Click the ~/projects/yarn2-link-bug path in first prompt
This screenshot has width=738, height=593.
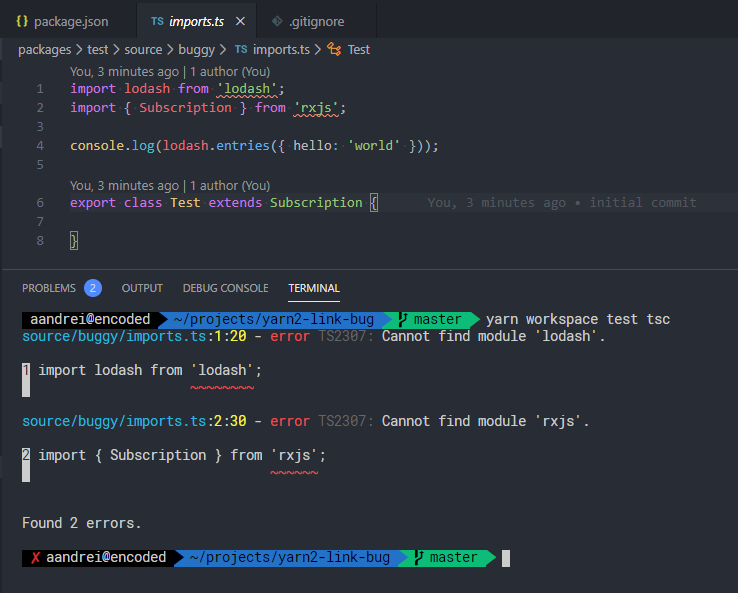tap(273, 319)
